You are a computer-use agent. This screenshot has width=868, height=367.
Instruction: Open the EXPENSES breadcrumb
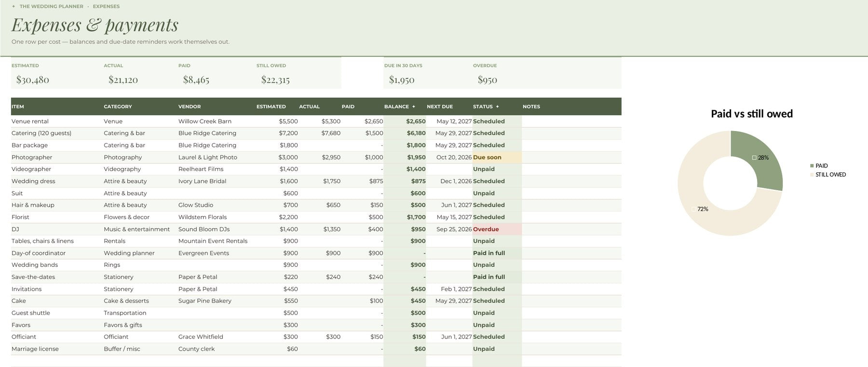point(106,6)
